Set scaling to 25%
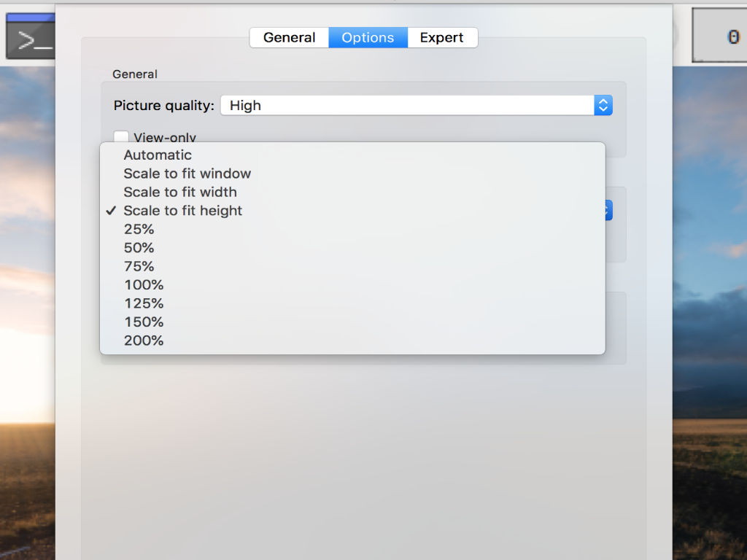This screenshot has width=747, height=560. click(x=352, y=229)
